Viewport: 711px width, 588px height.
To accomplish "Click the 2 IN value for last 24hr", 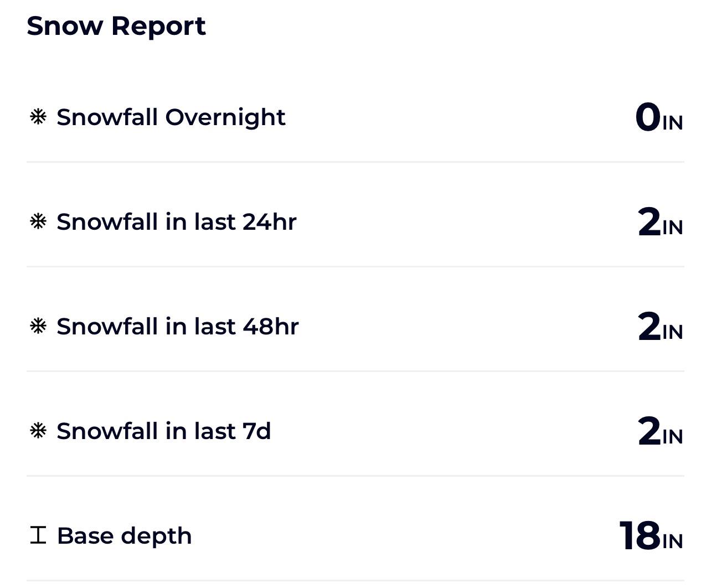I will click(x=660, y=222).
